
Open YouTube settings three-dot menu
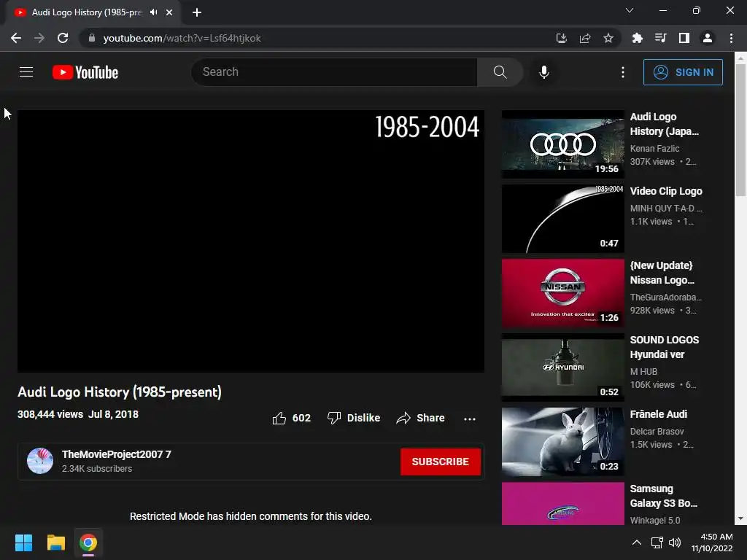(623, 72)
